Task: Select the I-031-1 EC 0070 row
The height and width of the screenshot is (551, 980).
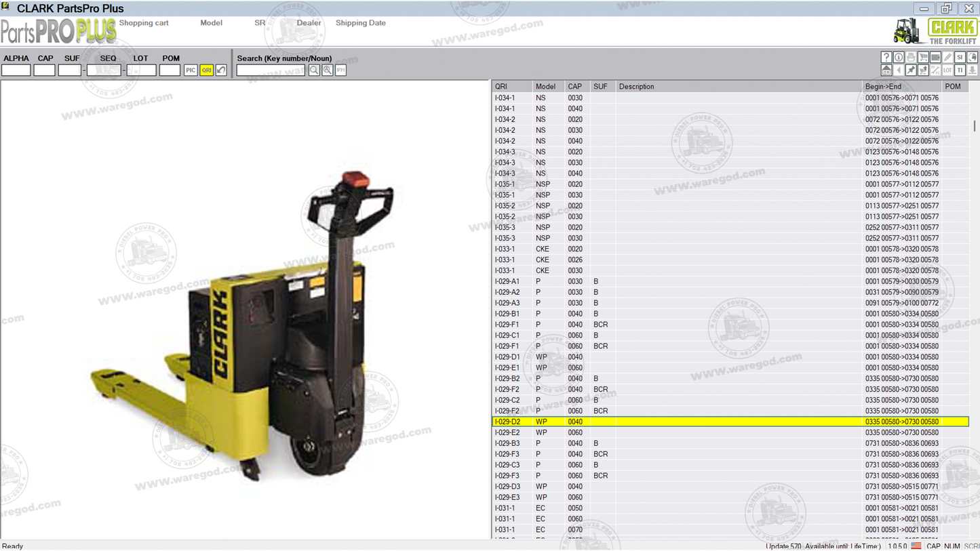Action: tap(730, 529)
